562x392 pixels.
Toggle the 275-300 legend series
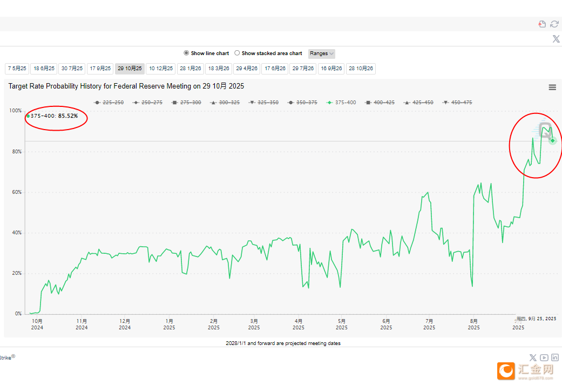[x=186, y=103]
